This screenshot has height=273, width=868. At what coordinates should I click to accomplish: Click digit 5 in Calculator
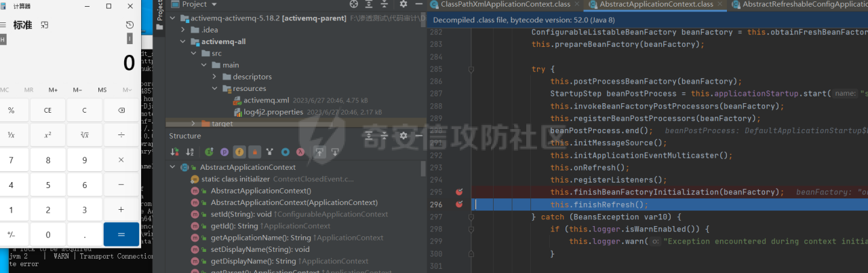tap(47, 185)
